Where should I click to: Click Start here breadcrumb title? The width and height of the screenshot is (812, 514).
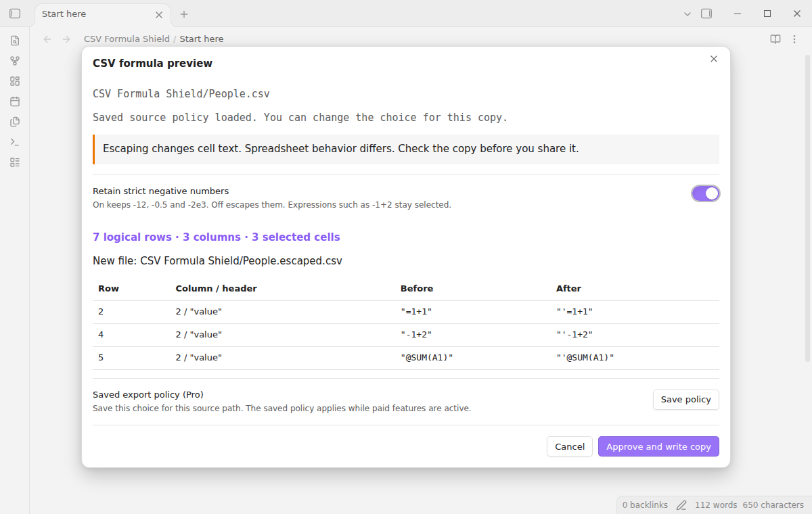click(202, 39)
